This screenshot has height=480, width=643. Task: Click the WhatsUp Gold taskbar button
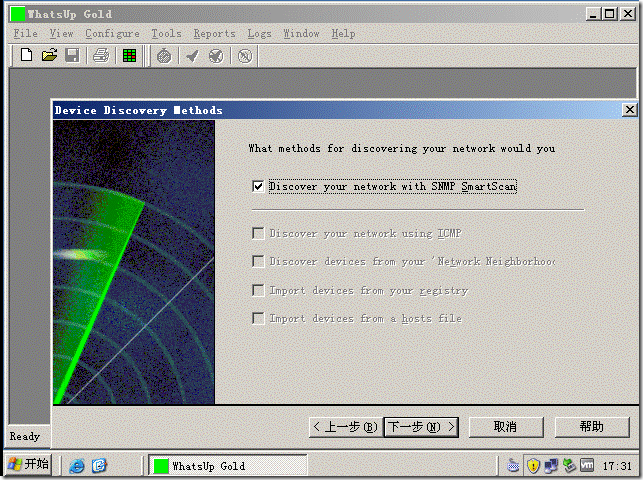(x=228, y=466)
